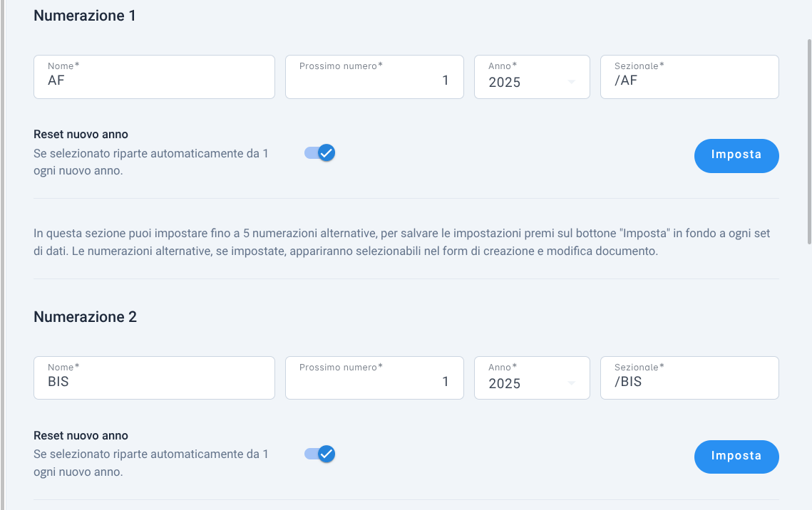Click the vertical scrollbar thumb on right
The width and height of the screenshot is (812, 510).
click(x=809, y=141)
